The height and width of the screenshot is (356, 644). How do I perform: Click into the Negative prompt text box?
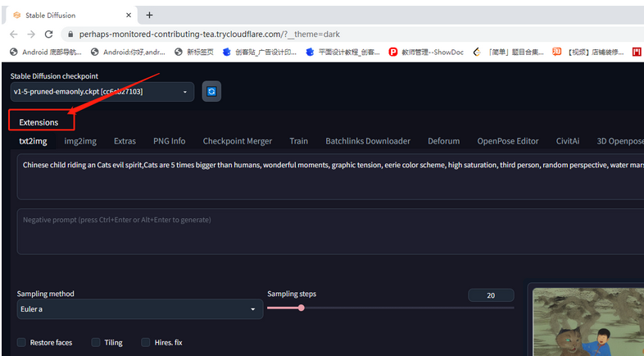(330, 231)
